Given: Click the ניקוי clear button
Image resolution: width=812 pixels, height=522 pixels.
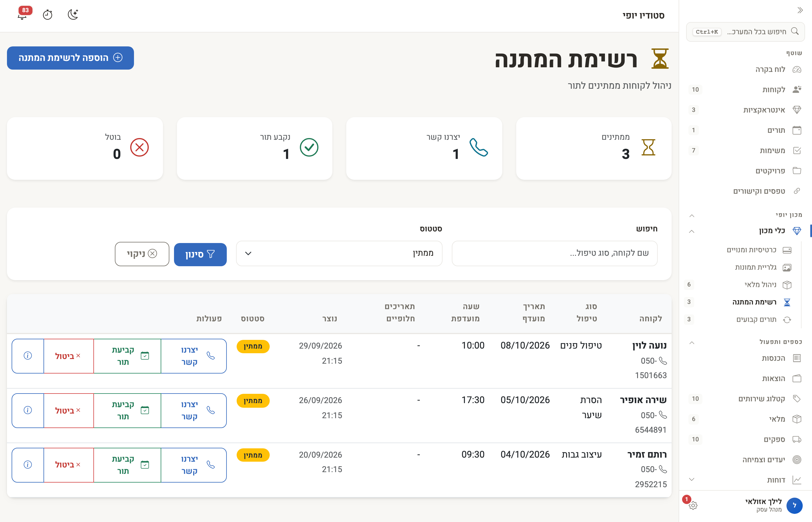Looking at the screenshot, I should (142, 254).
